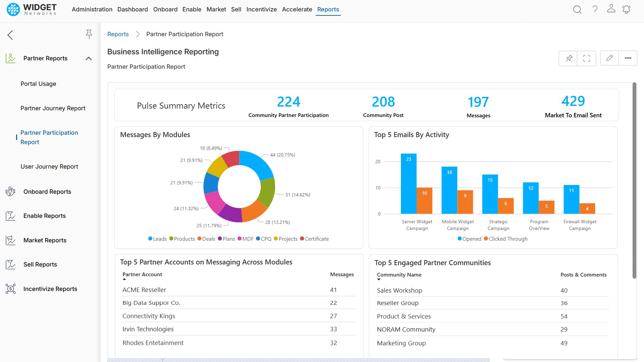Open the Market menu item
This screenshot has width=644, height=362.
(x=216, y=9)
